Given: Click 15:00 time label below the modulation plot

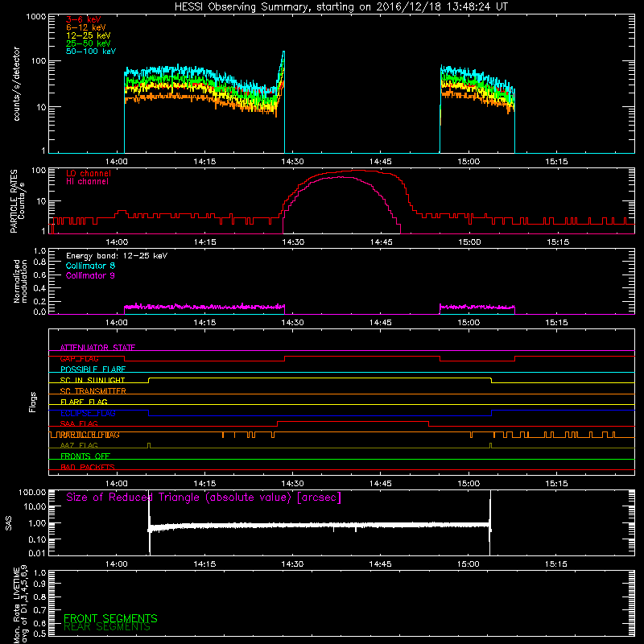Looking at the screenshot, I should [x=469, y=323].
